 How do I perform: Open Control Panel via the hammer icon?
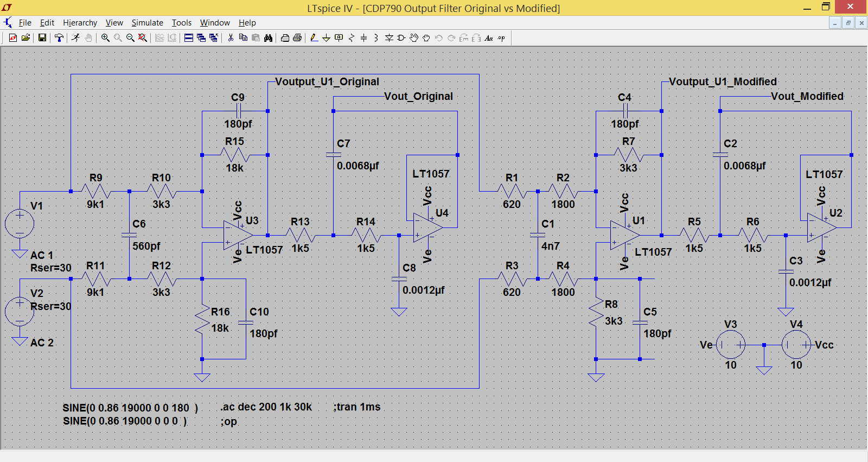pos(59,38)
